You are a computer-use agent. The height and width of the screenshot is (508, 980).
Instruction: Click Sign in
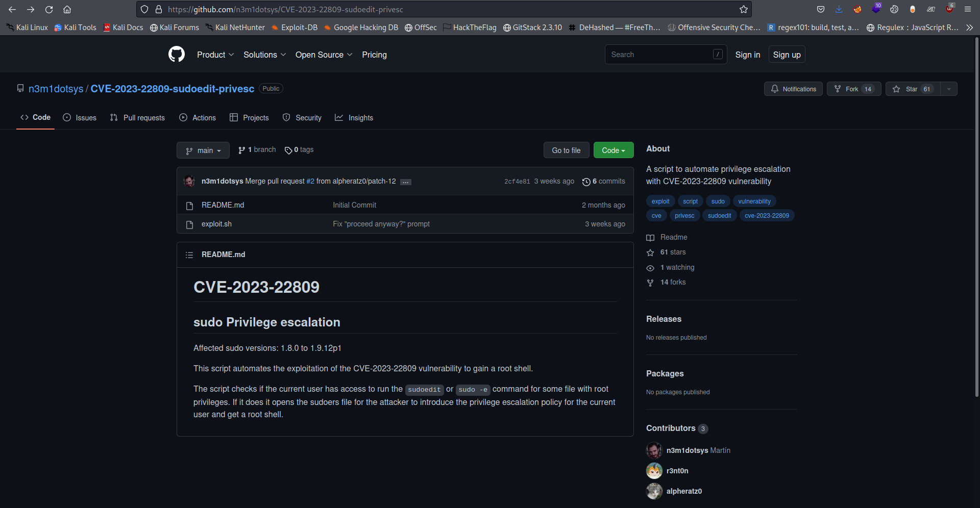(748, 55)
